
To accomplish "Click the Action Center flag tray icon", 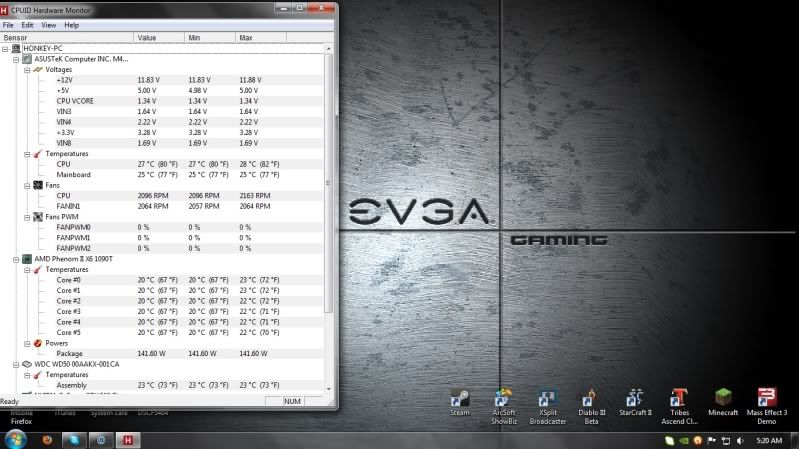I will pos(712,440).
